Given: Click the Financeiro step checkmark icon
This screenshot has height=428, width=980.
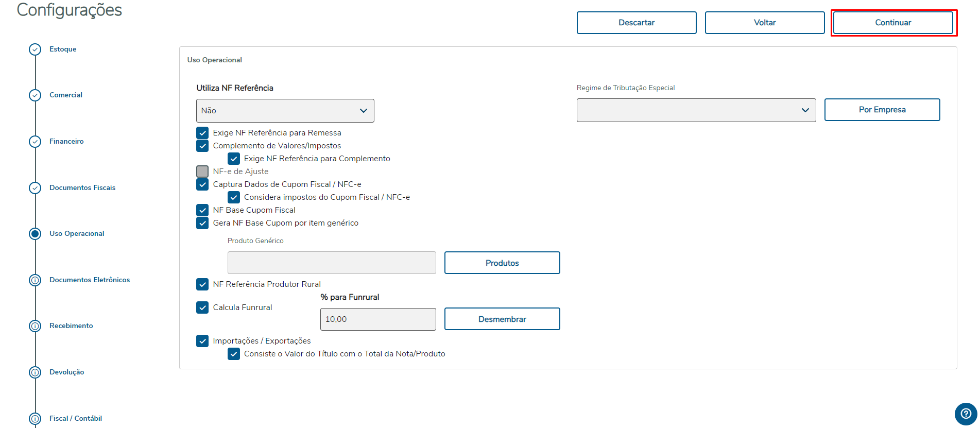Looking at the screenshot, I should tap(35, 142).
